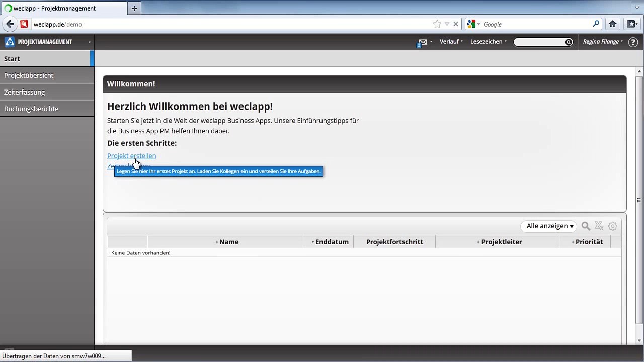644x362 pixels.
Task: Click the weclapp logo in app header
Action: pos(10,42)
